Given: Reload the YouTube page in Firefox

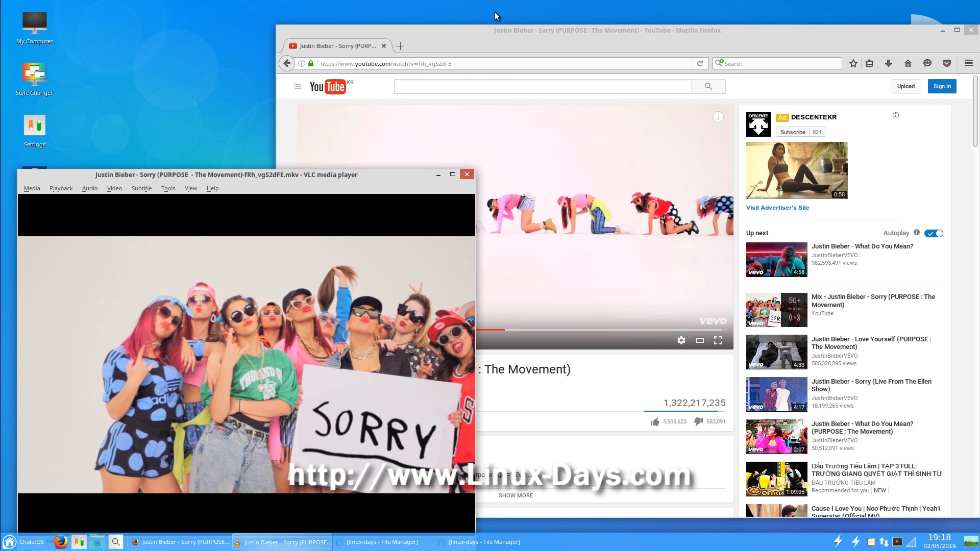Looking at the screenshot, I should (700, 63).
